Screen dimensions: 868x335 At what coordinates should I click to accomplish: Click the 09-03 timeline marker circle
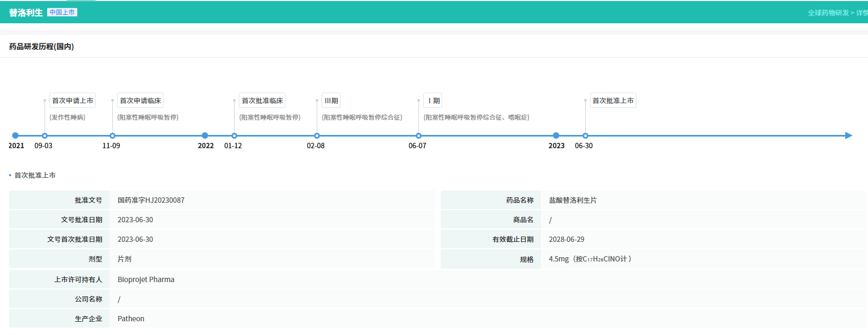(x=44, y=136)
